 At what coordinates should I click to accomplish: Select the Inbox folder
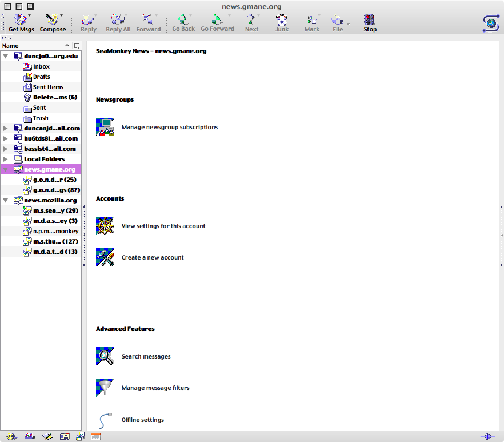[41, 66]
